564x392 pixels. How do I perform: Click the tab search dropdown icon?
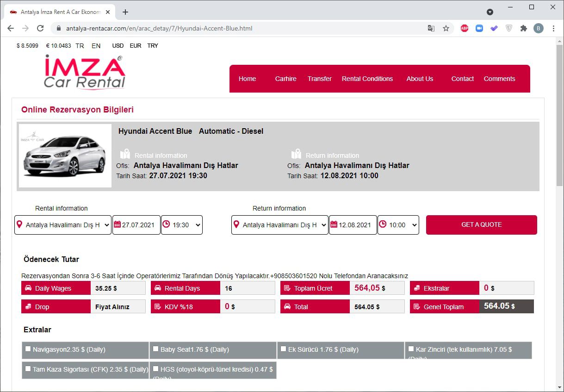pos(490,12)
